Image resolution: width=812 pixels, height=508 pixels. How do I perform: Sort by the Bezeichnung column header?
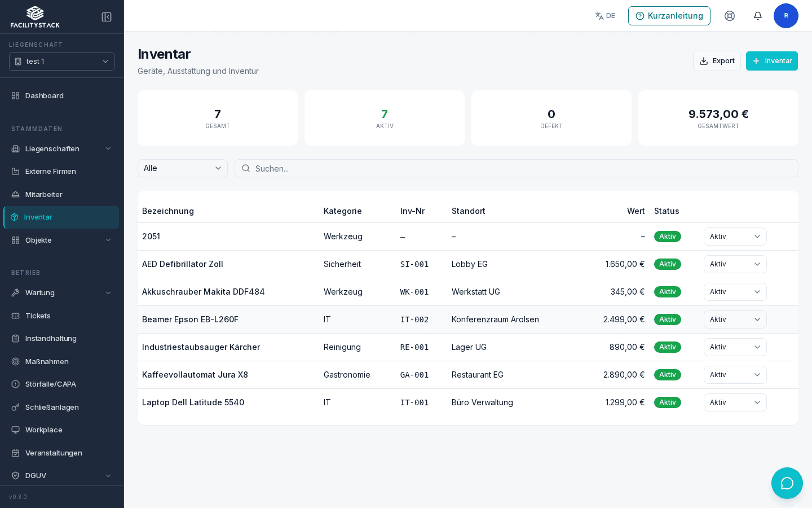point(168,211)
